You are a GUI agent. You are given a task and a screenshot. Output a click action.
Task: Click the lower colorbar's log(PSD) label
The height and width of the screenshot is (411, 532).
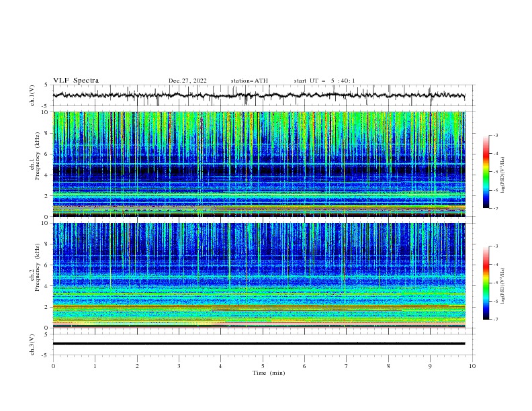(x=502, y=286)
